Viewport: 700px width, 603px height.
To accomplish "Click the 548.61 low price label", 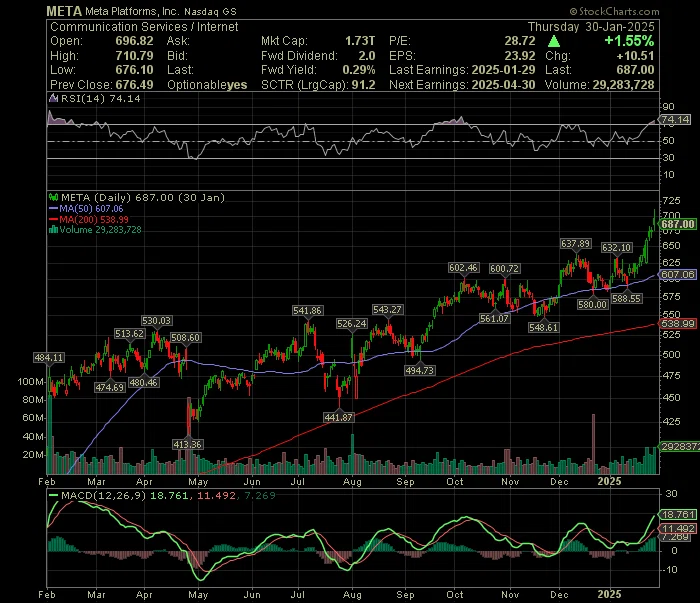I will point(543,328).
